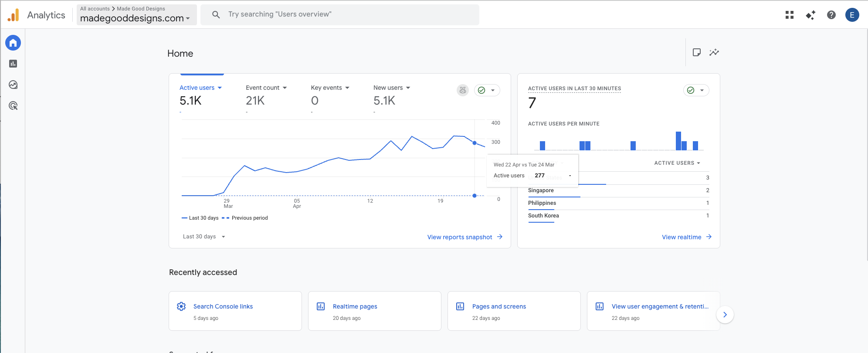The width and height of the screenshot is (868, 353).
Task: Click the tallest bar in per-minute chart
Action: 678,141
